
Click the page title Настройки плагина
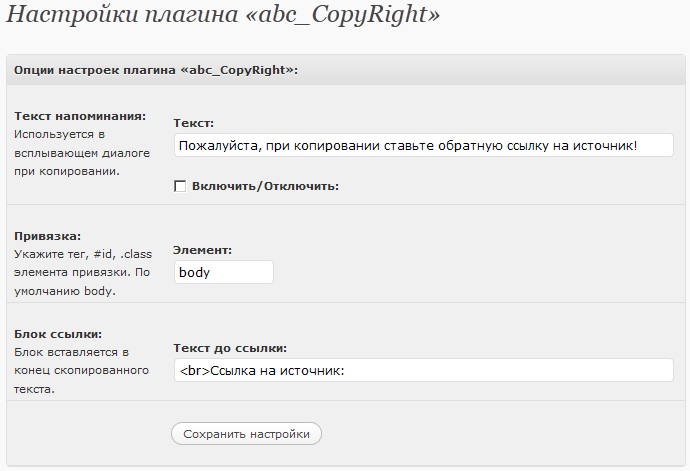[223, 14]
